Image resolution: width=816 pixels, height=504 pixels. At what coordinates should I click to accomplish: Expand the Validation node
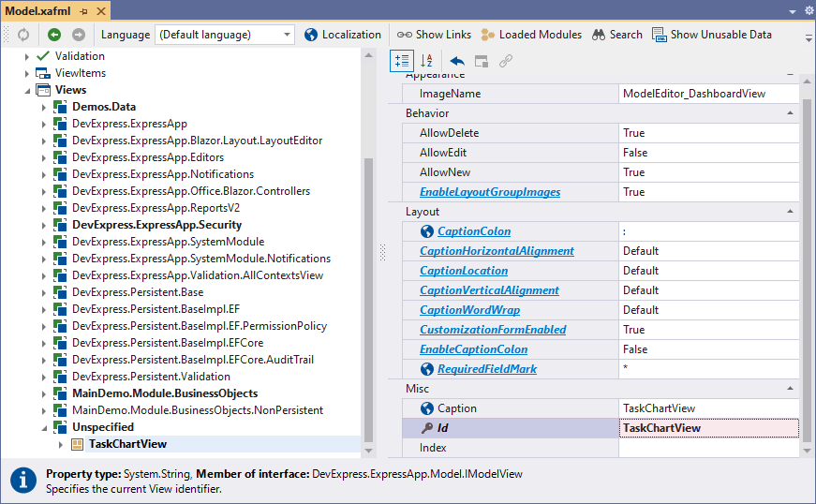26,57
